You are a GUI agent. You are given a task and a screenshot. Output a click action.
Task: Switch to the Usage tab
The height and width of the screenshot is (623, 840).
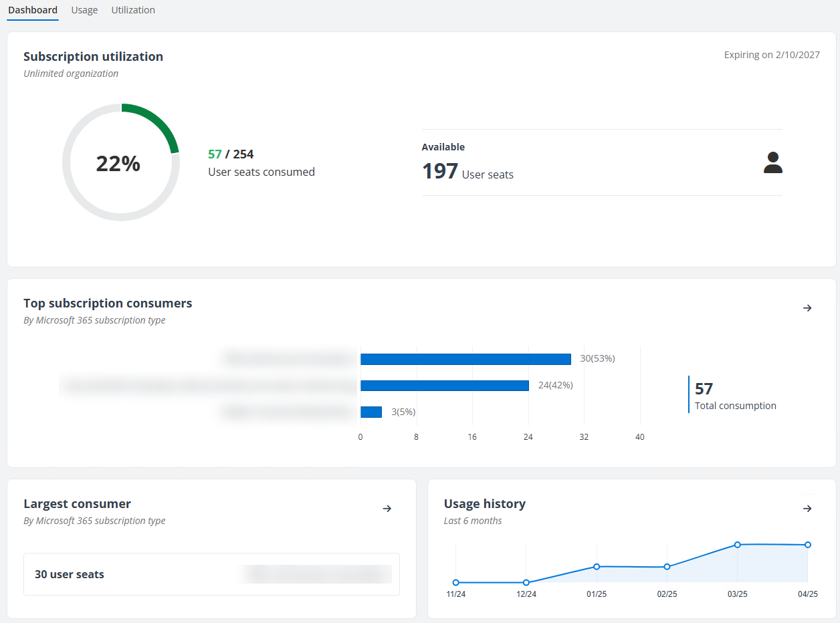point(84,10)
